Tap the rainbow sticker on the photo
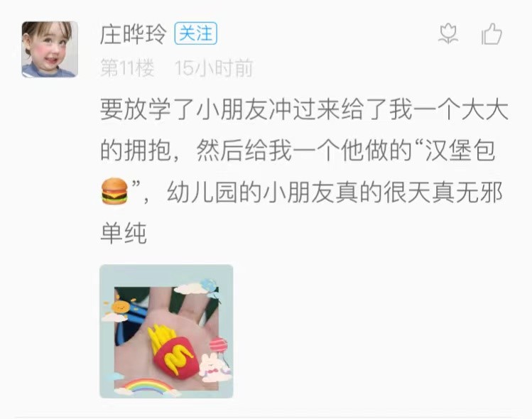Screen dimensions: 532x419 148,388
